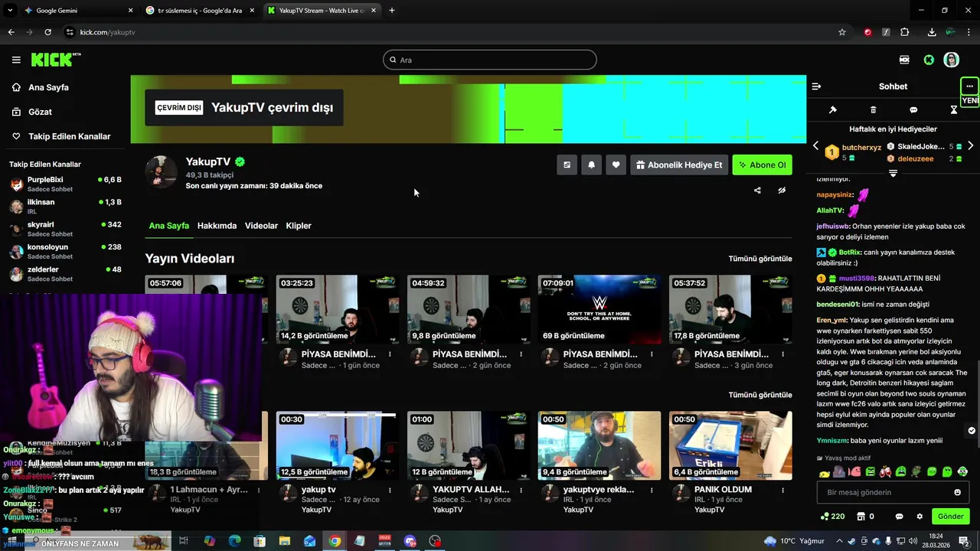This screenshot has width=980, height=551.
Task: Switch to tır süslemesi Google search tab
Action: [x=201, y=11]
